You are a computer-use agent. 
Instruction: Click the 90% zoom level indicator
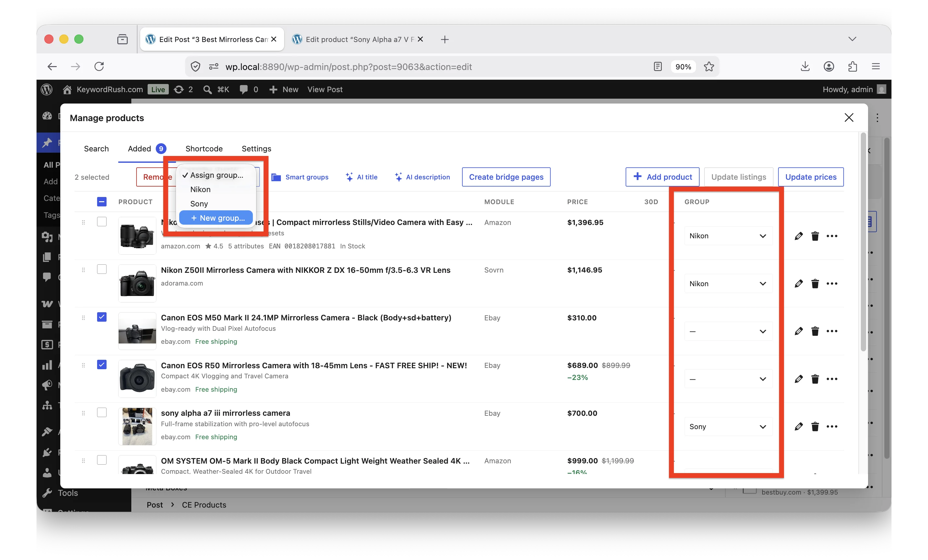click(683, 67)
